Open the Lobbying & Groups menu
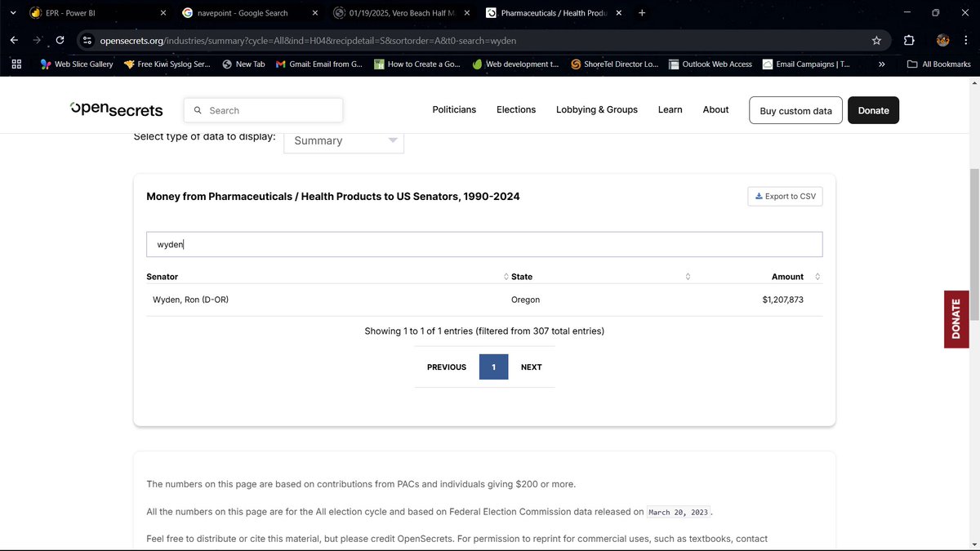Screen dimensions: 980x551 pos(597,109)
